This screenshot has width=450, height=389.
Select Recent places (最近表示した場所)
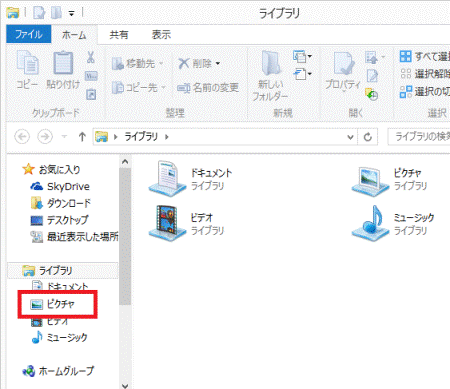pos(74,237)
